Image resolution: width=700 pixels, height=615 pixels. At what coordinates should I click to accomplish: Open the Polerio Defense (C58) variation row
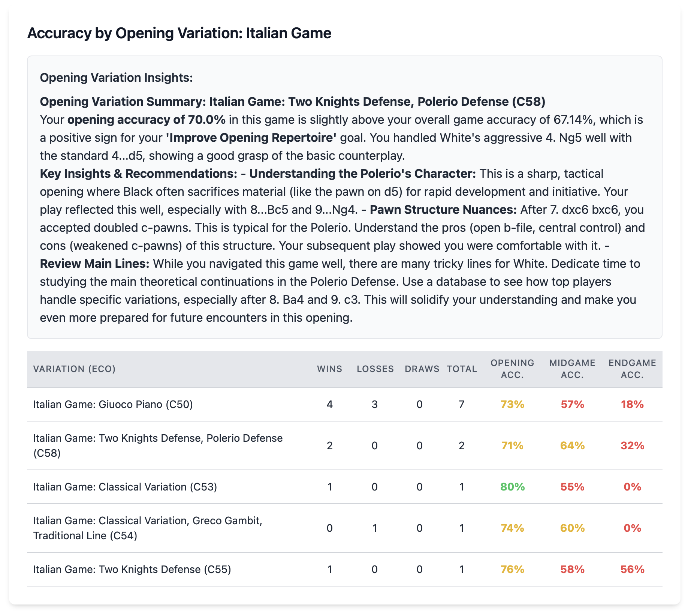tap(157, 445)
